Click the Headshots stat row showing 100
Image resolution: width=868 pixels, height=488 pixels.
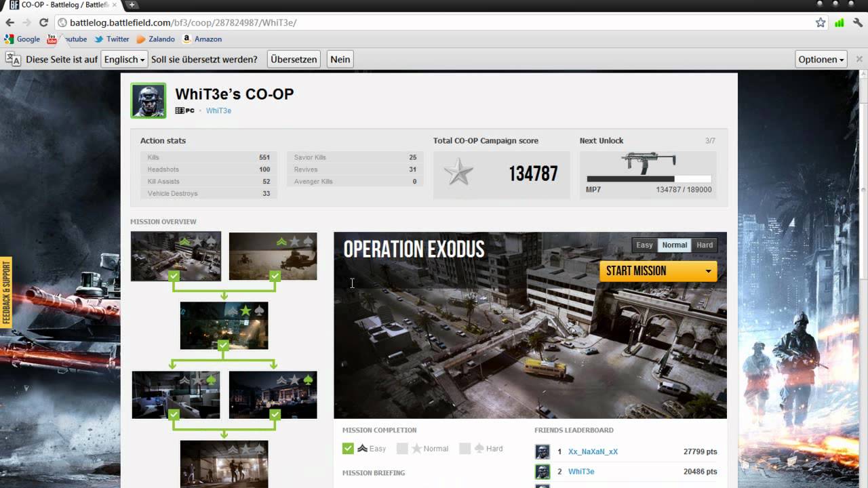point(208,169)
